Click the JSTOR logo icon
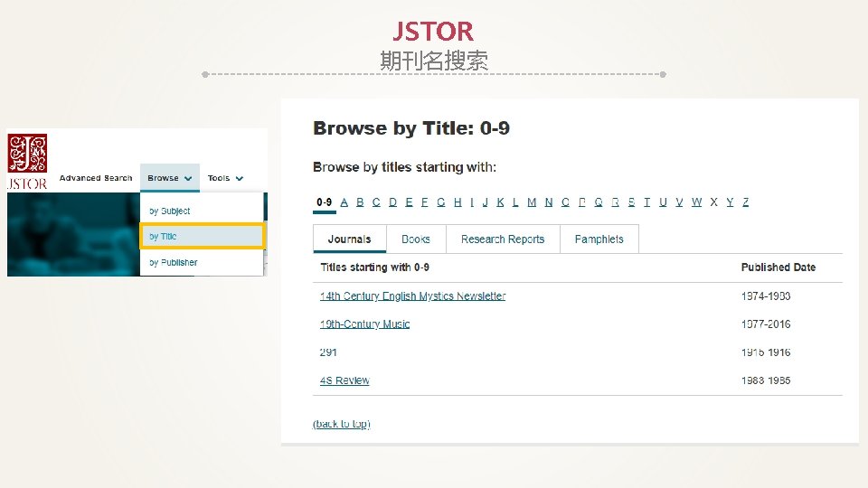Screen dimensions: 868x488 click(27, 161)
